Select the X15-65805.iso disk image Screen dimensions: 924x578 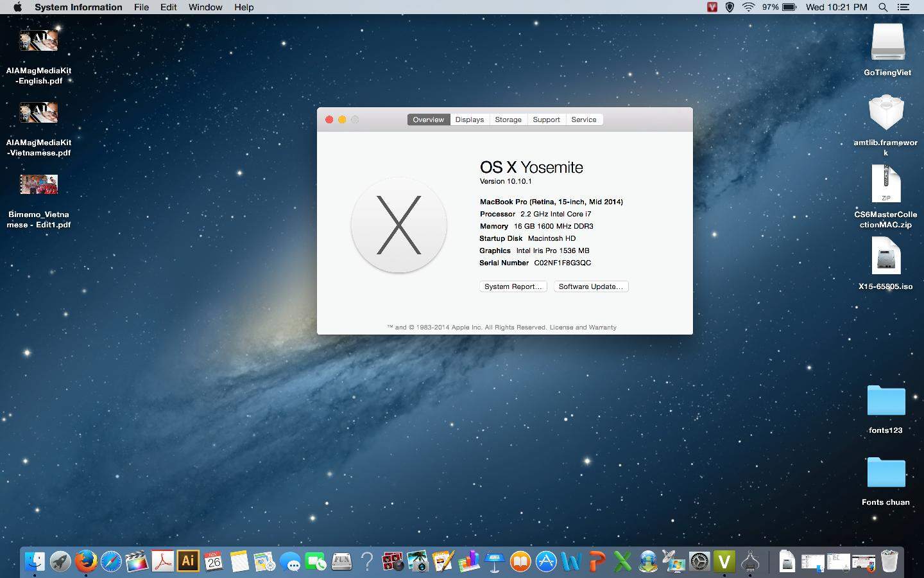click(x=886, y=263)
